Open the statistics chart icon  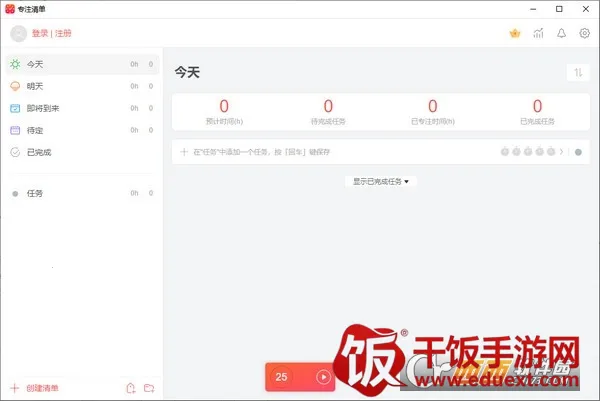539,33
